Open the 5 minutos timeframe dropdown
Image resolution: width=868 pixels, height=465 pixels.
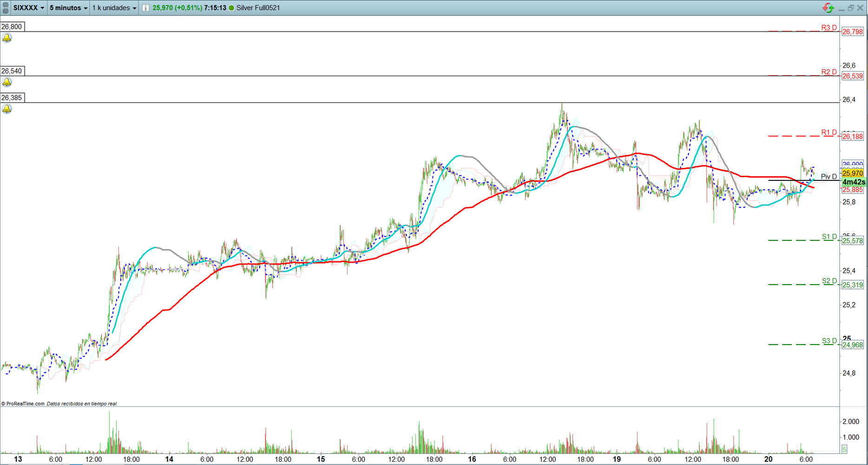tap(68, 8)
